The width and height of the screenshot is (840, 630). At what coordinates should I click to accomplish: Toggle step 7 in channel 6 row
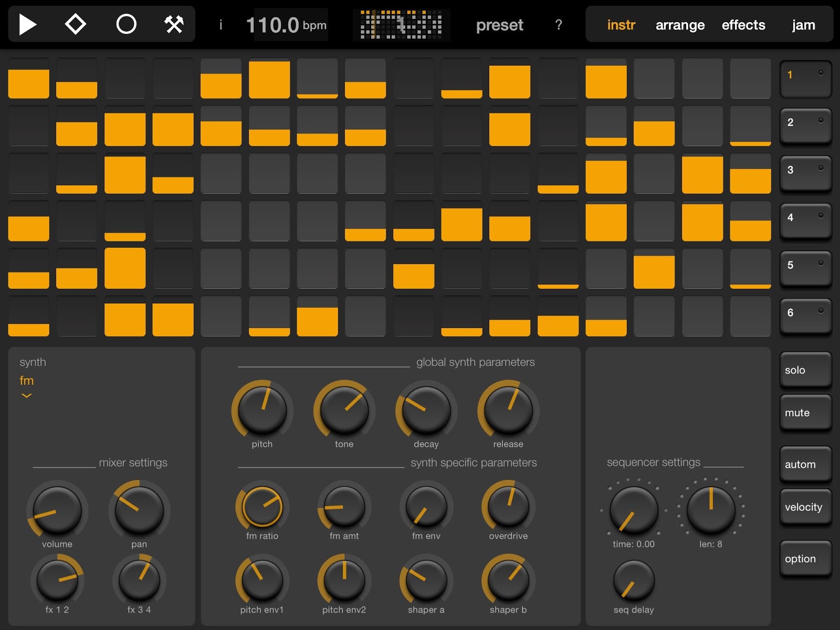coord(318,317)
